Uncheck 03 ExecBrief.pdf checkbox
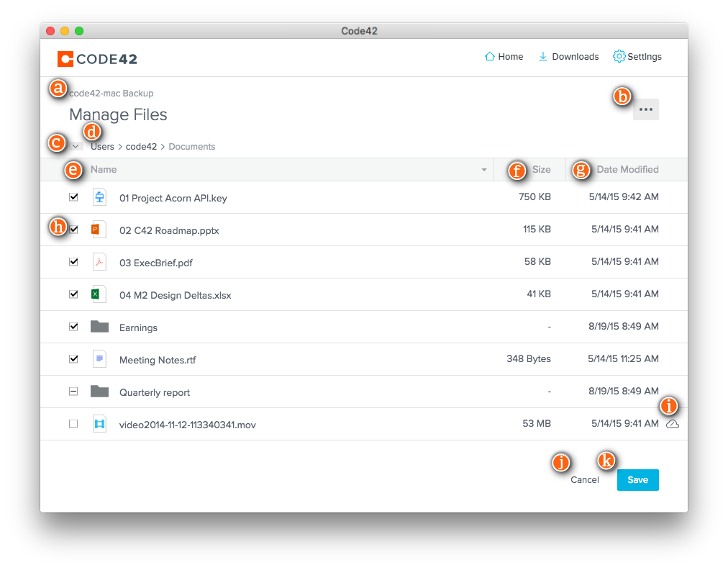The height and width of the screenshot is (570, 728). (x=73, y=262)
